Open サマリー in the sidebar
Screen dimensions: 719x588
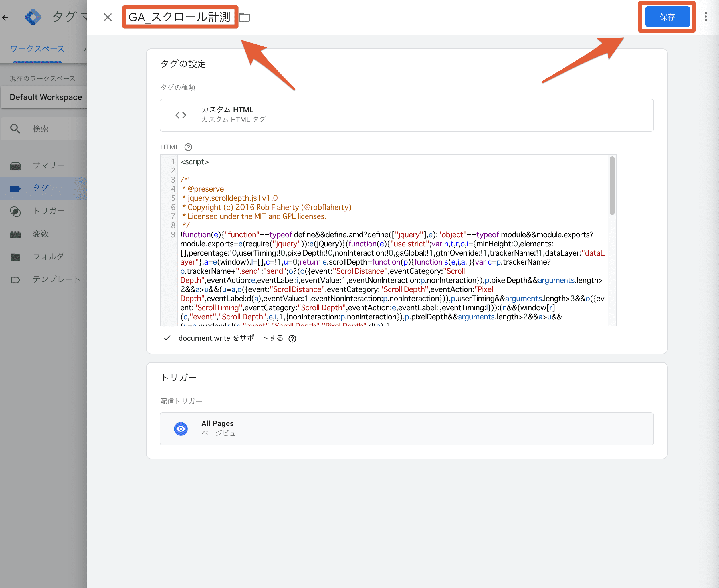pyautogui.click(x=49, y=165)
